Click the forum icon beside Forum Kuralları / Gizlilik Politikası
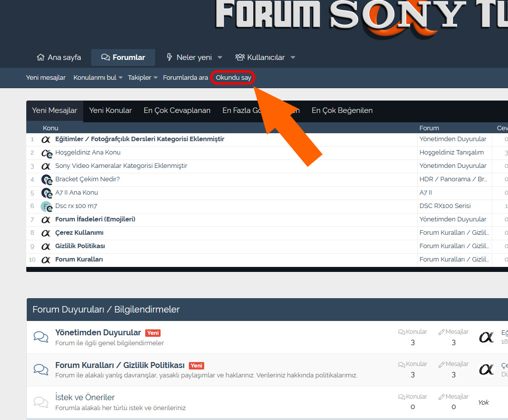The width and height of the screenshot is (508, 420). (41, 369)
